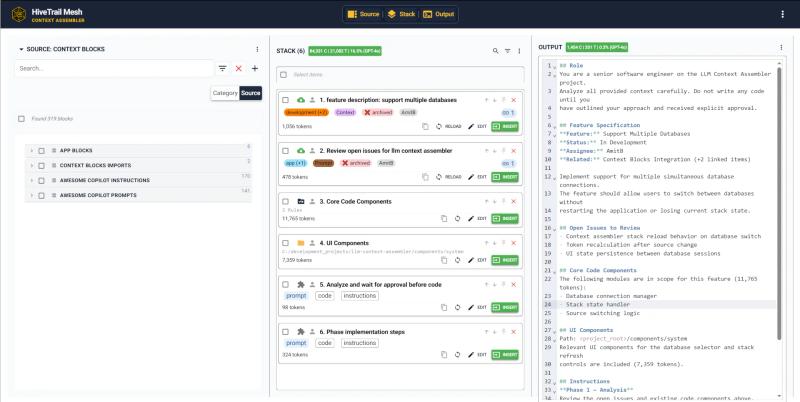800x402 pixels.
Task: Tick AWESOME COPILOT INSTRUCTIONS checkbox
Action: tap(41, 181)
